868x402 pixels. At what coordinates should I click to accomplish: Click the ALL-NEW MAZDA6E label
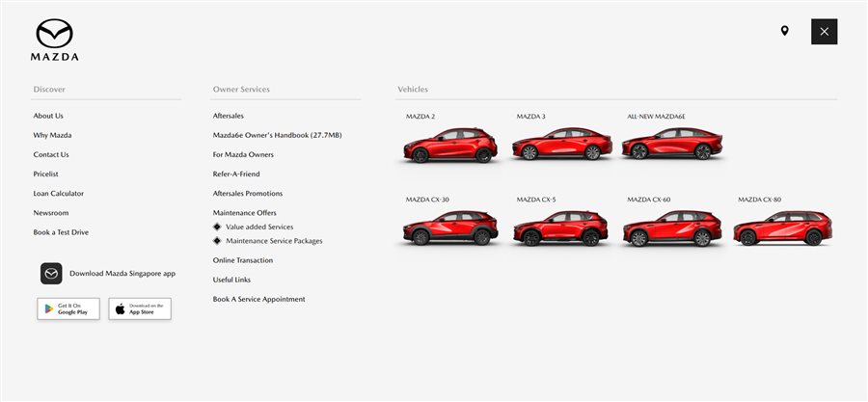[656, 117]
